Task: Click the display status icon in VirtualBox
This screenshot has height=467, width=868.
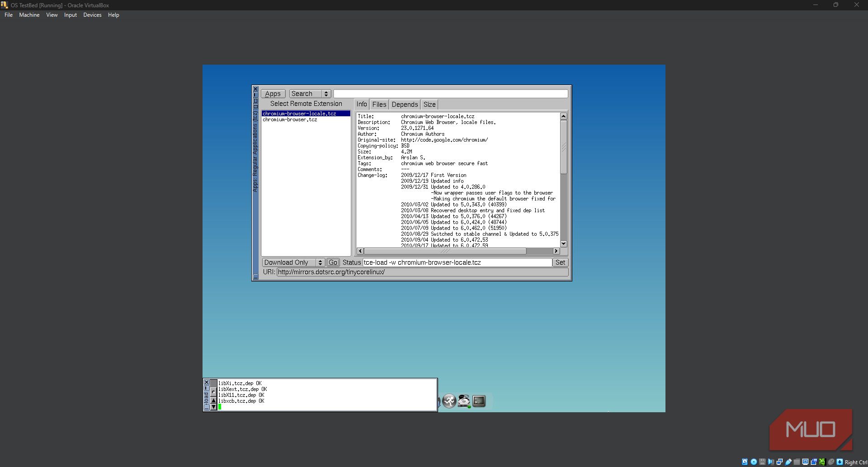Action: 805,462
